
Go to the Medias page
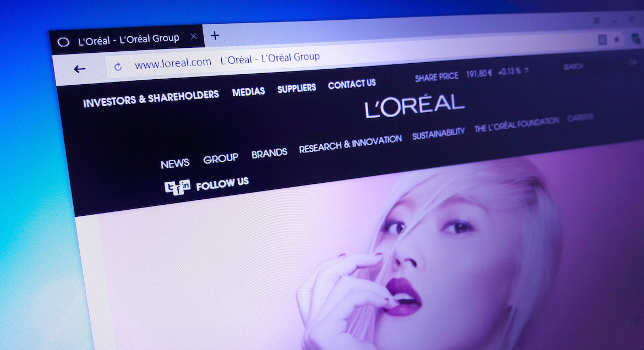click(x=248, y=91)
